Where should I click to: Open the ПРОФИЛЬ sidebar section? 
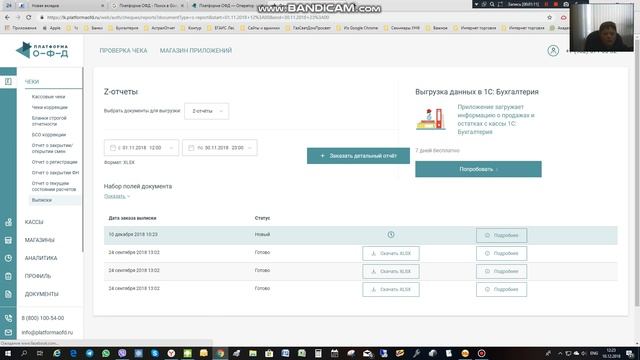(38, 276)
